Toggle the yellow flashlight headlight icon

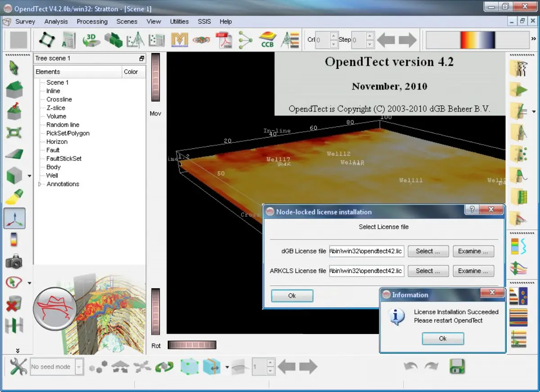14,197
